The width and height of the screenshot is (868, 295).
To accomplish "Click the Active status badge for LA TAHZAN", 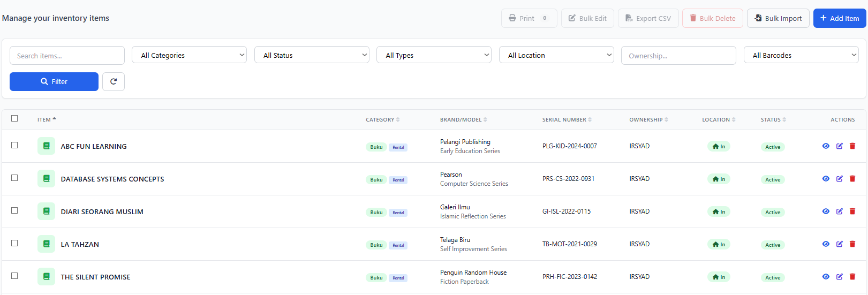I will pyautogui.click(x=772, y=245).
